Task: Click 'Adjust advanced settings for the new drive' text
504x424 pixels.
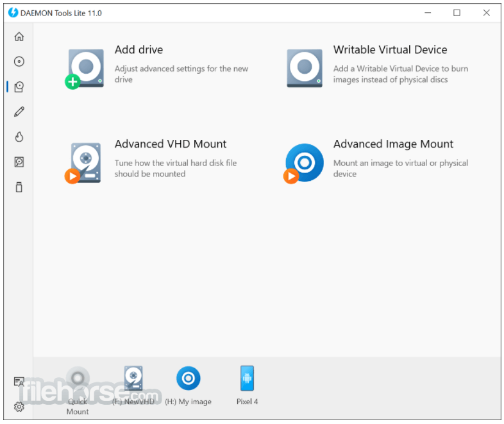Action: coord(181,74)
